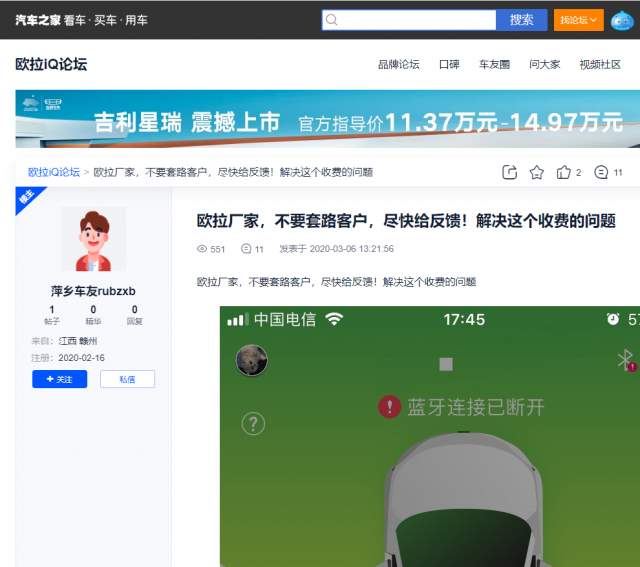Click username 萍乡车友rubzxb
Screen dimensions: 640x567
pos(93,291)
